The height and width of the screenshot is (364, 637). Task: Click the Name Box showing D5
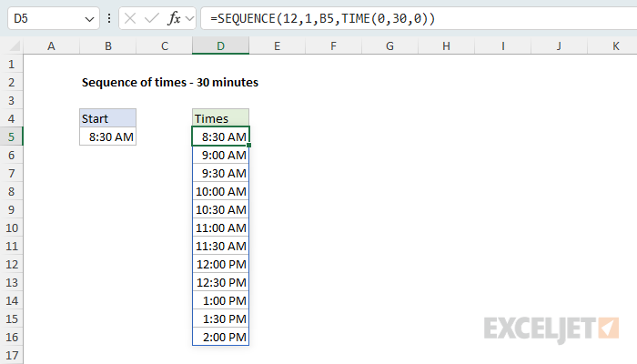[x=53, y=18]
